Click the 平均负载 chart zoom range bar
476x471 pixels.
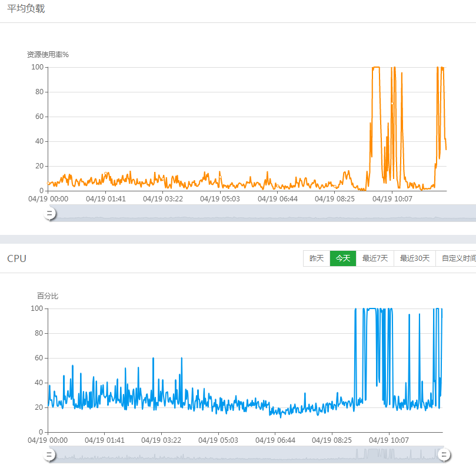click(x=263, y=213)
